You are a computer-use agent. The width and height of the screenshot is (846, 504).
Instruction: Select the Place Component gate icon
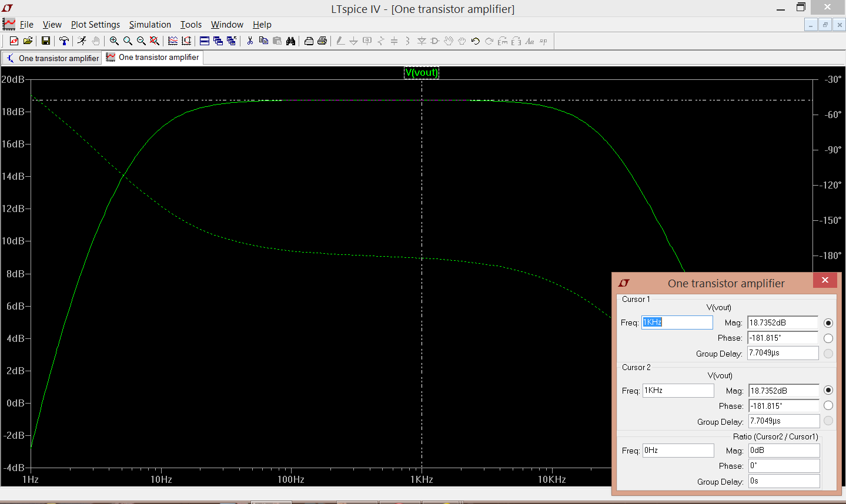[435, 41]
